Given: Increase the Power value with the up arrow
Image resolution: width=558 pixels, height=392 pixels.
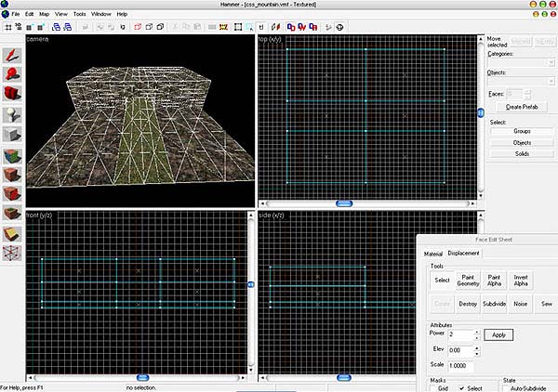Looking at the screenshot, I should click(x=477, y=331).
